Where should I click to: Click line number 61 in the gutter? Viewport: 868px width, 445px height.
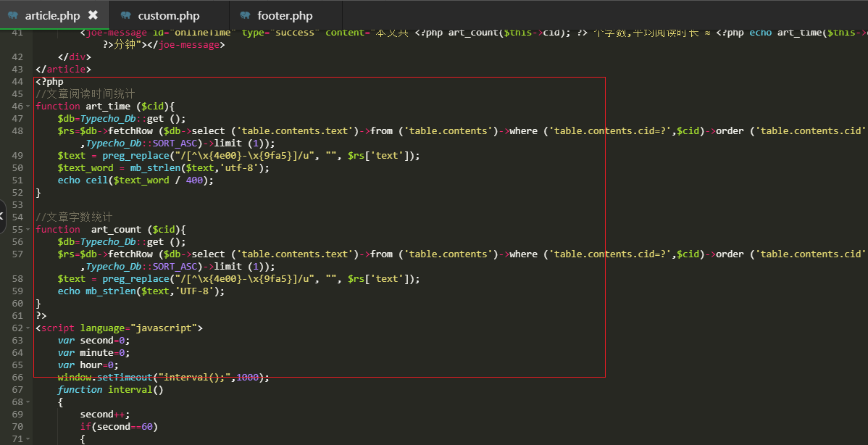pos(17,316)
